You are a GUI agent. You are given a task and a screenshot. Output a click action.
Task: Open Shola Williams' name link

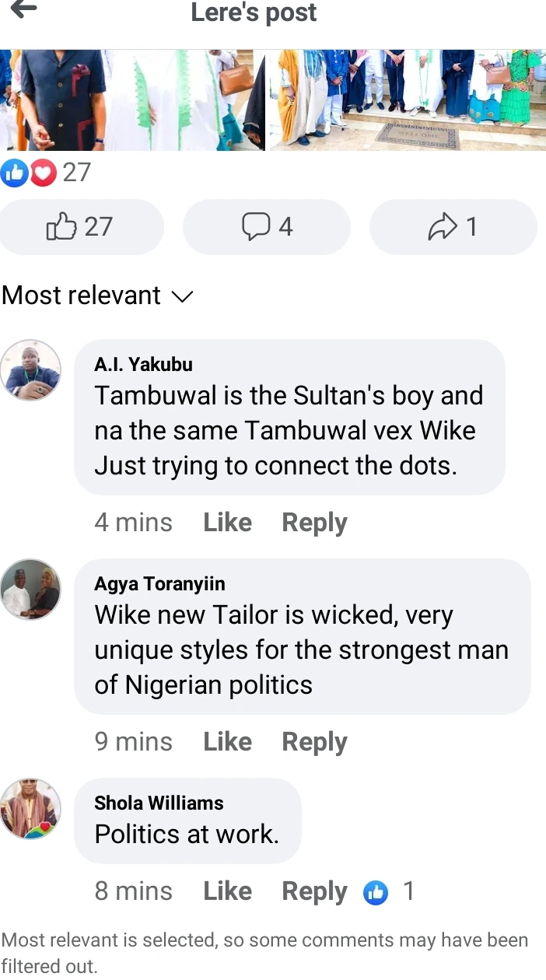(159, 803)
